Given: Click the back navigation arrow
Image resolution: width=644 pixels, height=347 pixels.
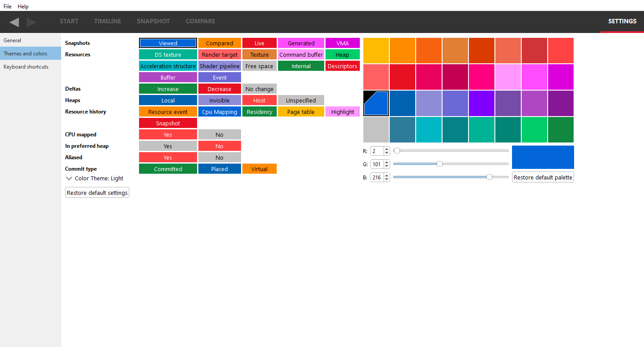Looking at the screenshot, I should pos(14,22).
